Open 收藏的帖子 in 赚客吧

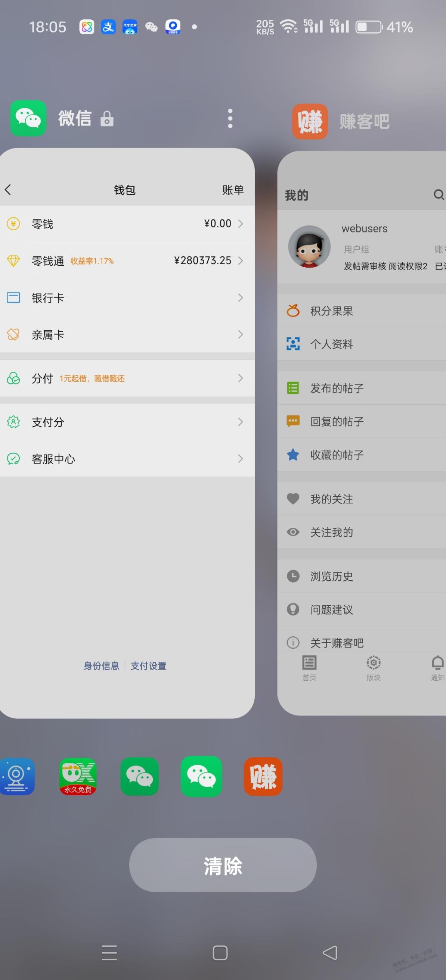(x=362, y=455)
